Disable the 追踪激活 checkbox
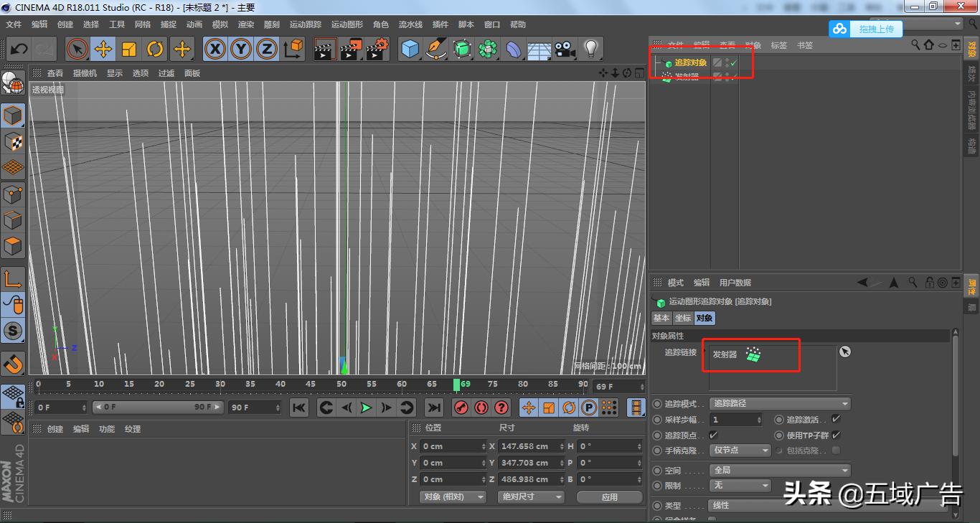The image size is (980, 523). [x=836, y=419]
